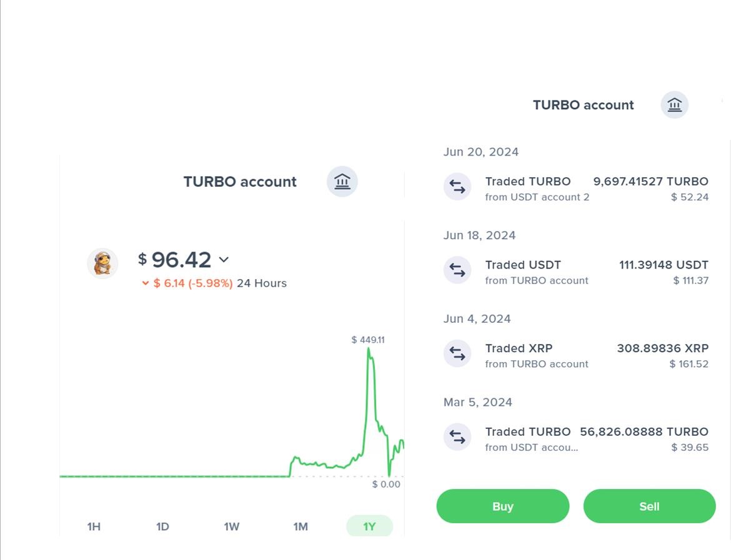Select the 1Y chart range
731x560 pixels.
pos(369,526)
